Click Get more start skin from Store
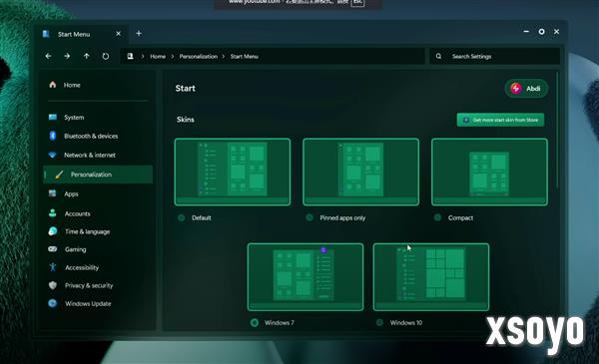This screenshot has width=599, height=364. coord(500,120)
